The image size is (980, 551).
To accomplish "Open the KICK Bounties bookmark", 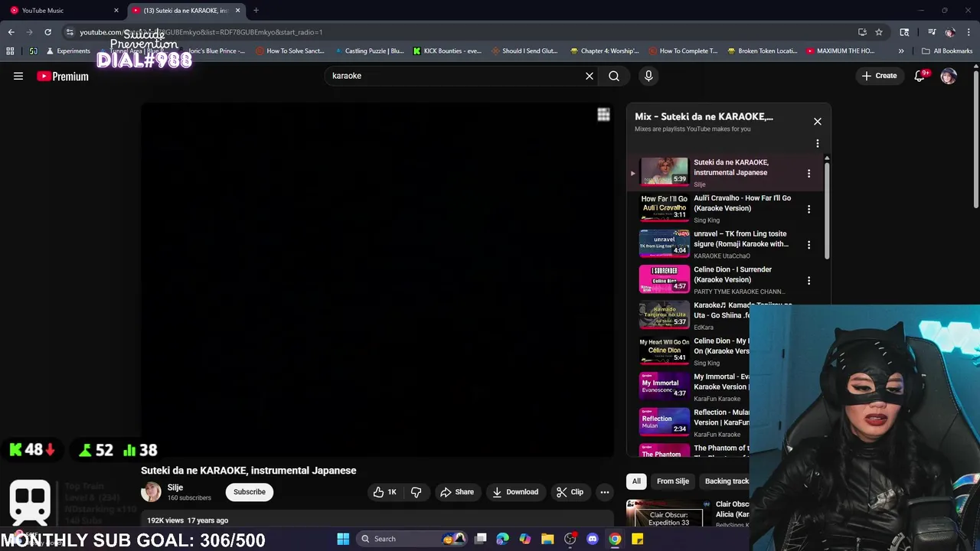I will 447,51.
